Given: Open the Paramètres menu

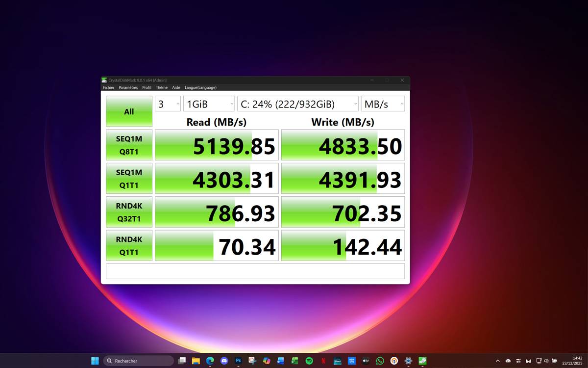Looking at the screenshot, I should (x=128, y=87).
